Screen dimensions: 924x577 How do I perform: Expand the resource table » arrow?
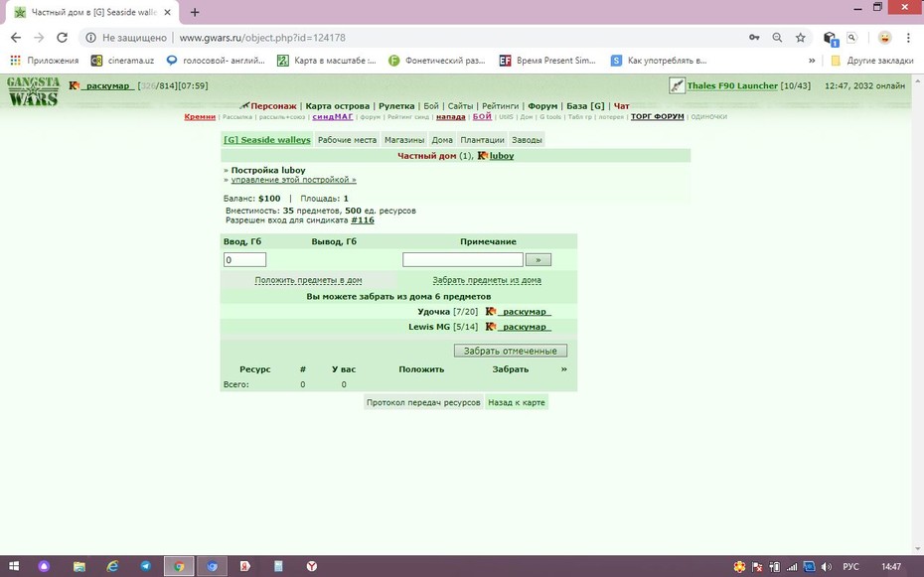pos(564,369)
